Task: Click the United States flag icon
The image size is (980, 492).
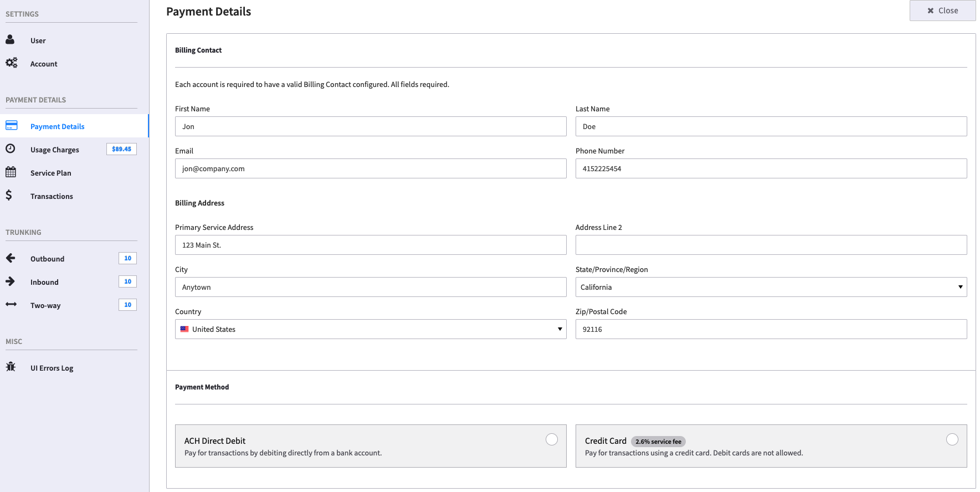Action: pyautogui.click(x=184, y=329)
